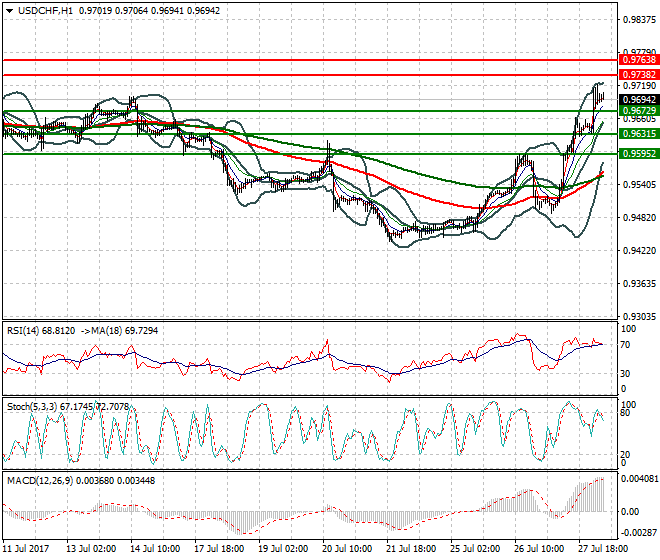Click the 14 Jul 10:00 time label
Screen dimensions: 660x560
(155, 549)
